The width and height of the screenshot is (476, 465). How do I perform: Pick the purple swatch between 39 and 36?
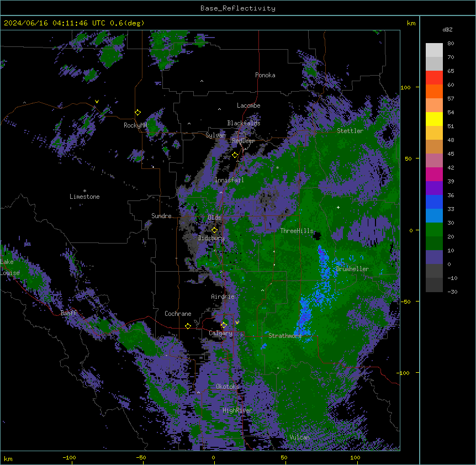coord(434,188)
